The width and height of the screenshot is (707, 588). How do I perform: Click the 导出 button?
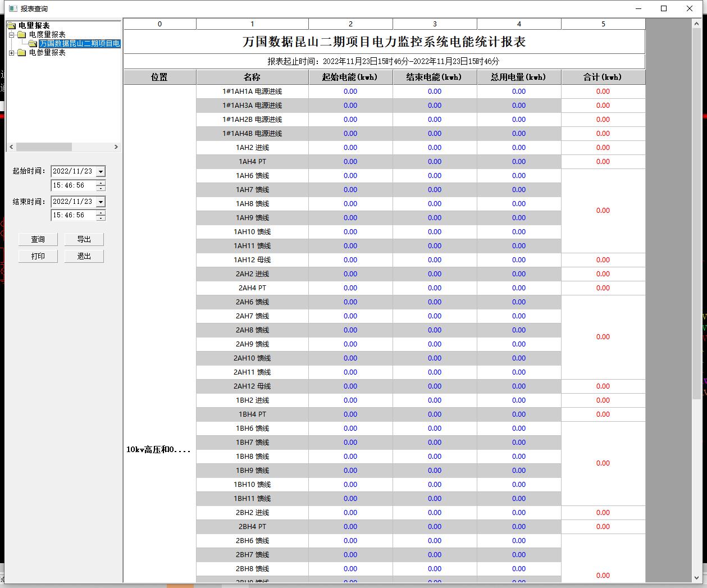point(84,239)
